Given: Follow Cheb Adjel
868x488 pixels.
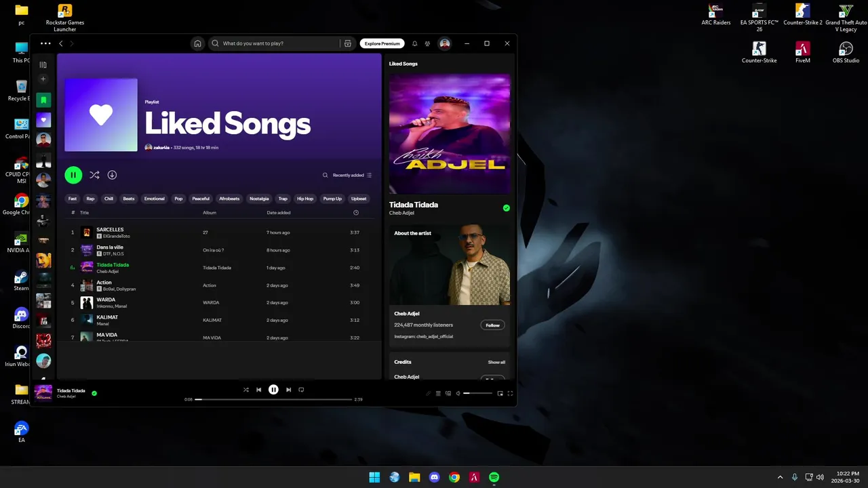Looking at the screenshot, I should 492,325.
